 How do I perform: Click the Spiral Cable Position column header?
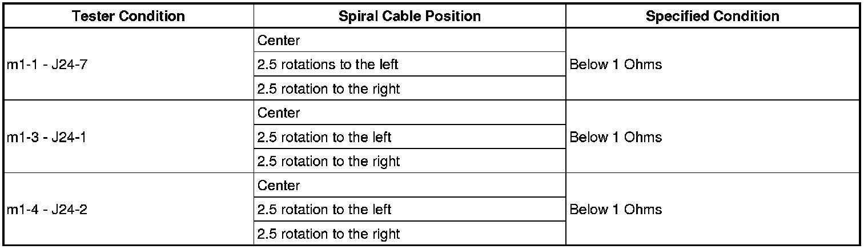409,16
